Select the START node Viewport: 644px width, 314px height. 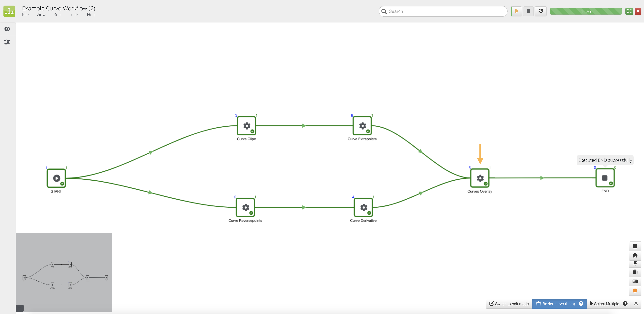click(57, 178)
